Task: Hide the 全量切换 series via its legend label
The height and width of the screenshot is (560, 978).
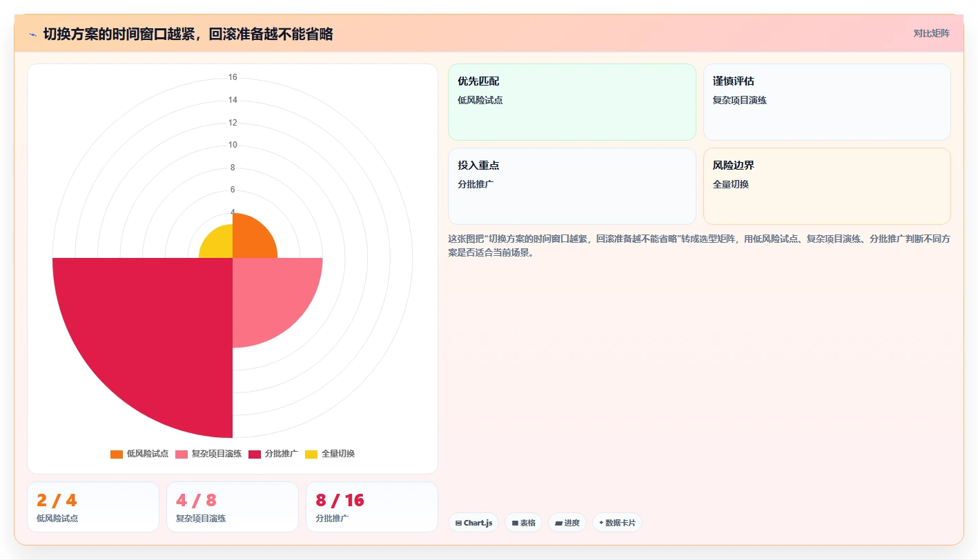Action: point(338,454)
